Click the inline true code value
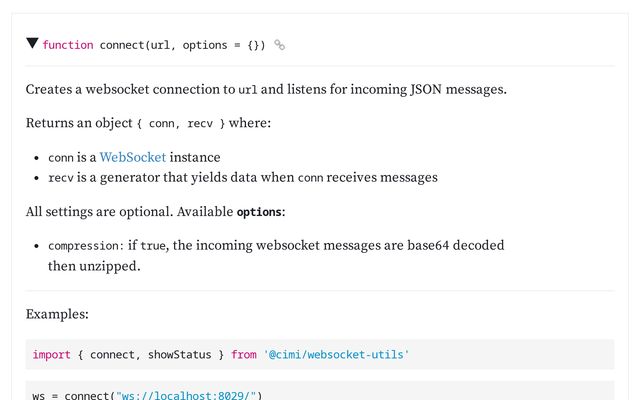 (153, 246)
